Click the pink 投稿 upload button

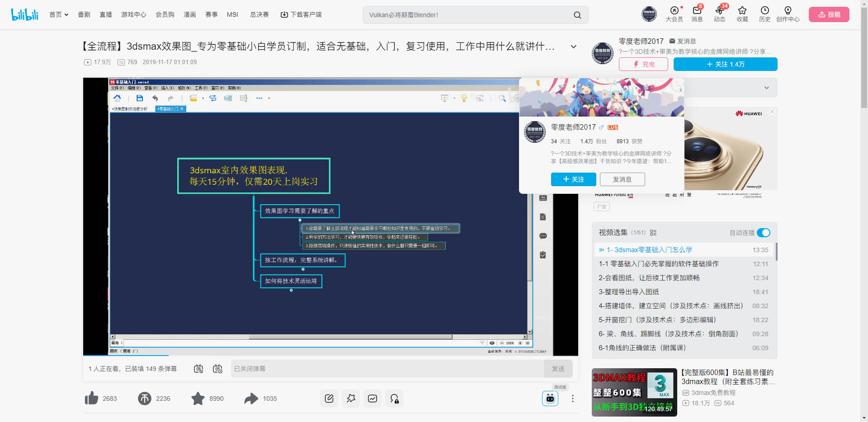click(x=829, y=14)
